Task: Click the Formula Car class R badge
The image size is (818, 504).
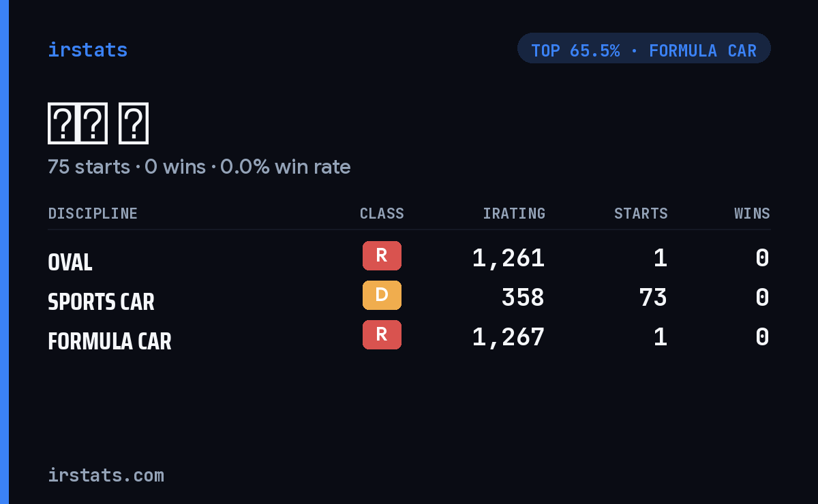Action: point(382,334)
